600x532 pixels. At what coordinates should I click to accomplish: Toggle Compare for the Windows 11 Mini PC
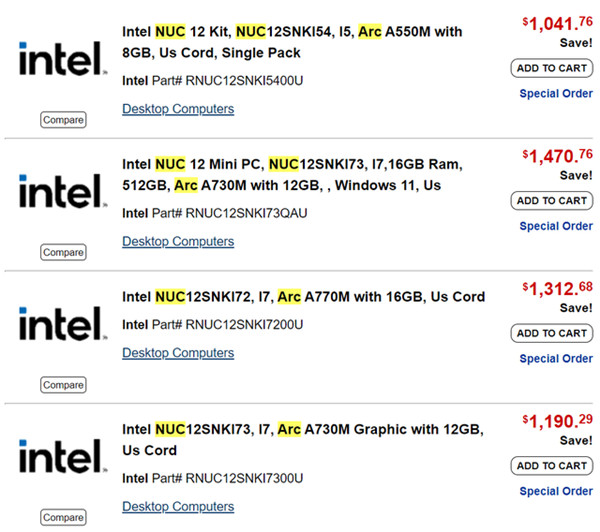pyautogui.click(x=63, y=252)
